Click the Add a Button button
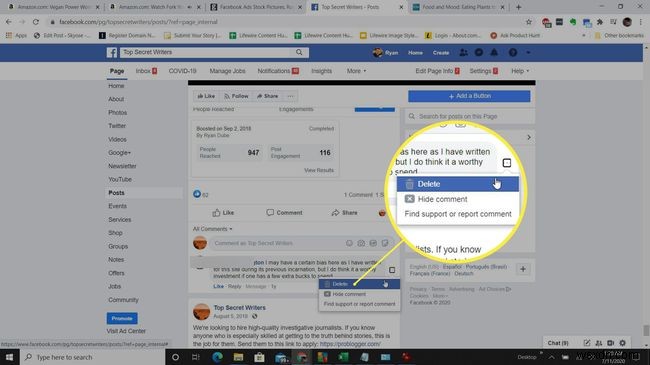 coord(469,96)
